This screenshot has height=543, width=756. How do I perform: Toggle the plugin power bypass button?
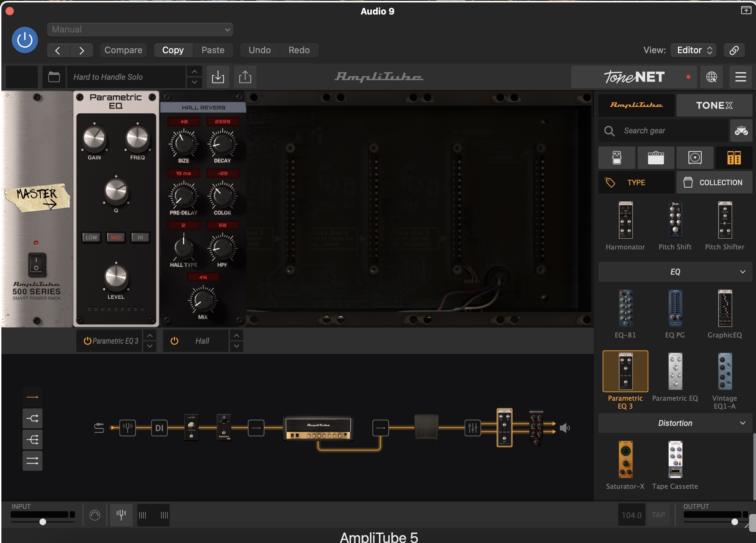pyautogui.click(x=25, y=40)
